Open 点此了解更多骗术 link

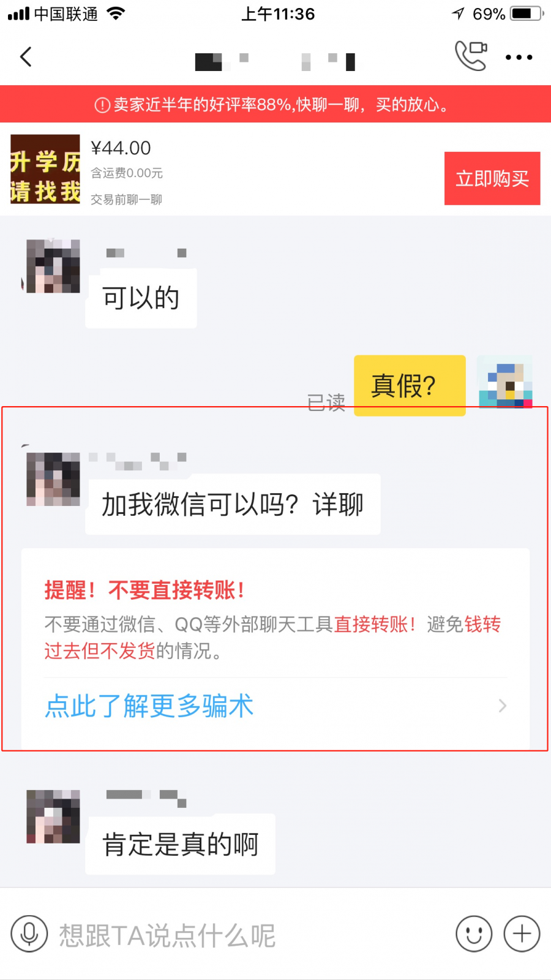tap(149, 706)
